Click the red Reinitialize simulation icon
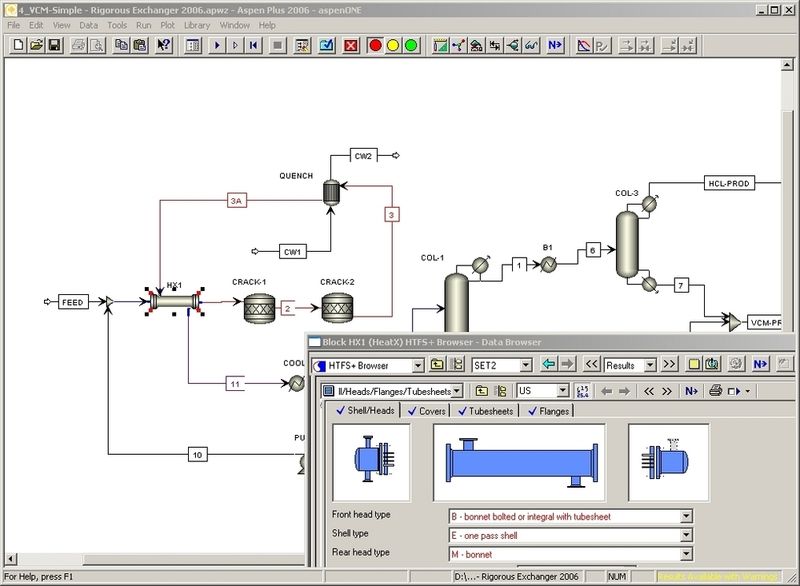Image resolution: width=800 pixels, height=586 pixels. pyautogui.click(x=349, y=44)
